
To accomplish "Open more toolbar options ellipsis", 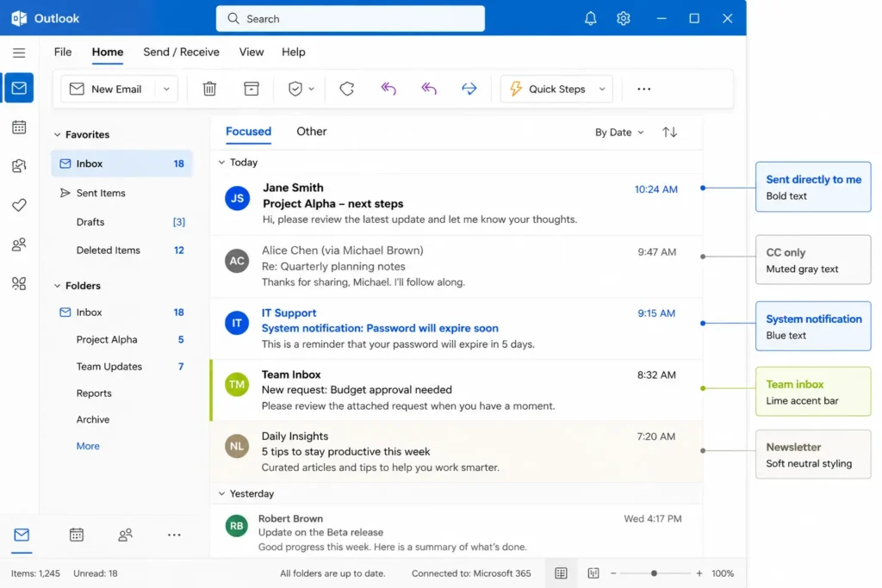I will tap(643, 89).
